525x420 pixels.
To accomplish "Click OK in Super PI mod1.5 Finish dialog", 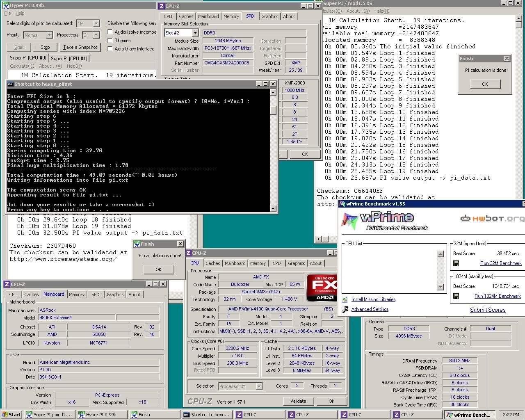I will (485, 84).
